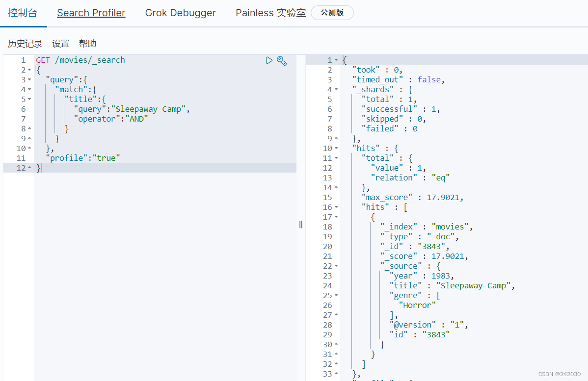The height and width of the screenshot is (381, 588).
Task: Collapse the "title" block at editor line 5
Action: (29, 99)
